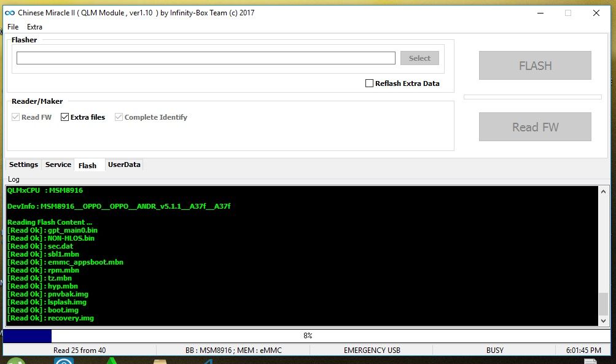The height and width of the screenshot is (364, 616).
Task: Click the 'sbl1.mbn' log line
Action: point(43,254)
